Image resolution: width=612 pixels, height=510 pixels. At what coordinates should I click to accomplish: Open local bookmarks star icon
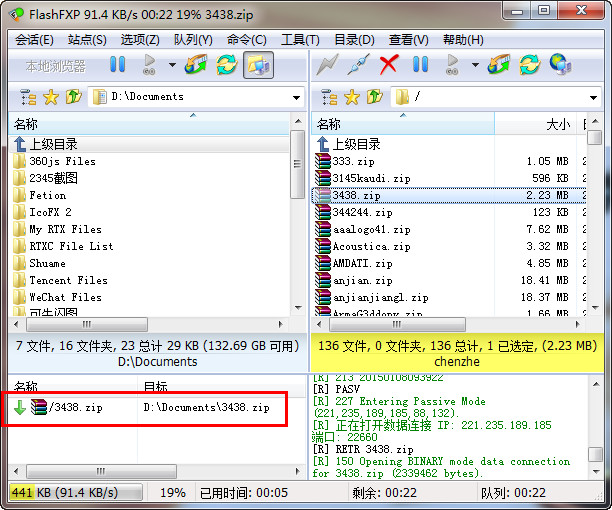pos(50,97)
